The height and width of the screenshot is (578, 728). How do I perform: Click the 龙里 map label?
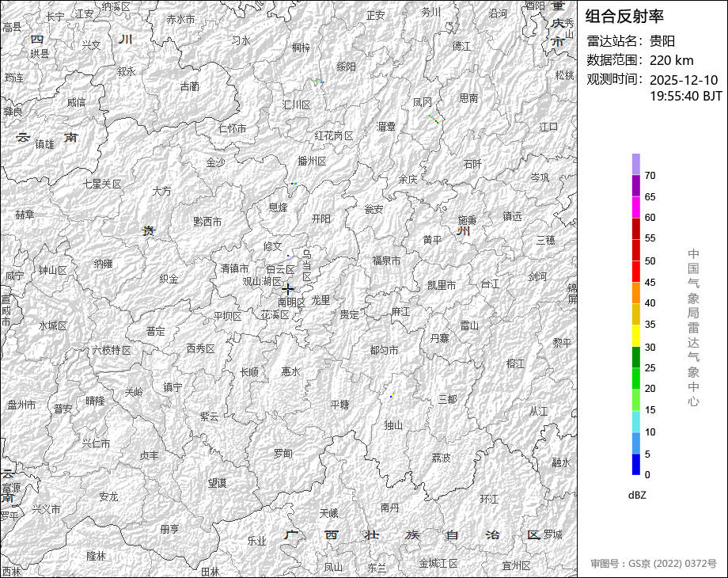320,300
